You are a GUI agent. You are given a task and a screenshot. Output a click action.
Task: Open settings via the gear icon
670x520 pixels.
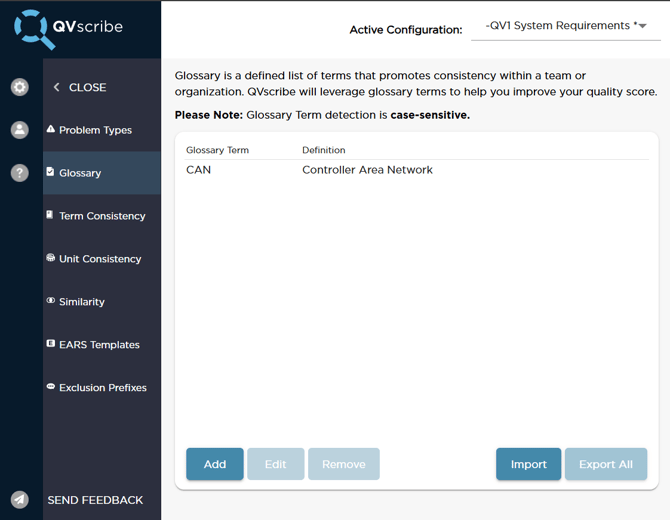point(20,87)
